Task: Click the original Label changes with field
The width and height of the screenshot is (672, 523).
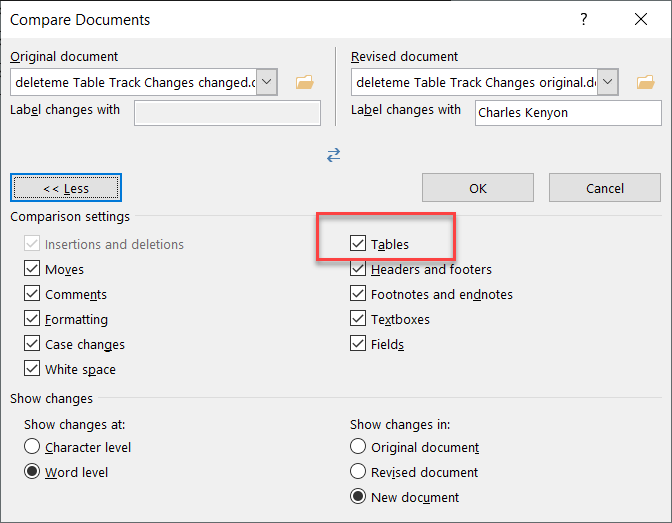Action: coord(227,113)
